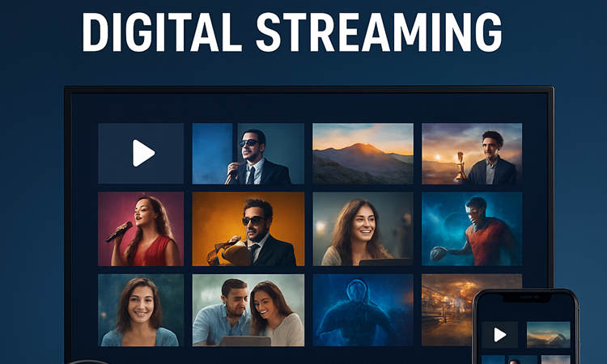The width and height of the screenshot is (607, 364).
Task: Click the phone's camera notch
Action: 525,298
